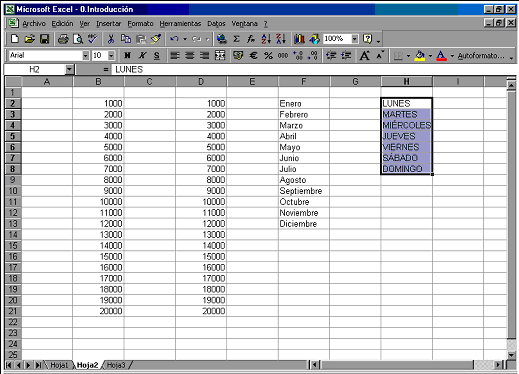Open the borders dropdown arrow
Viewport: 519px width, 374px height.
(x=408, y=55)
